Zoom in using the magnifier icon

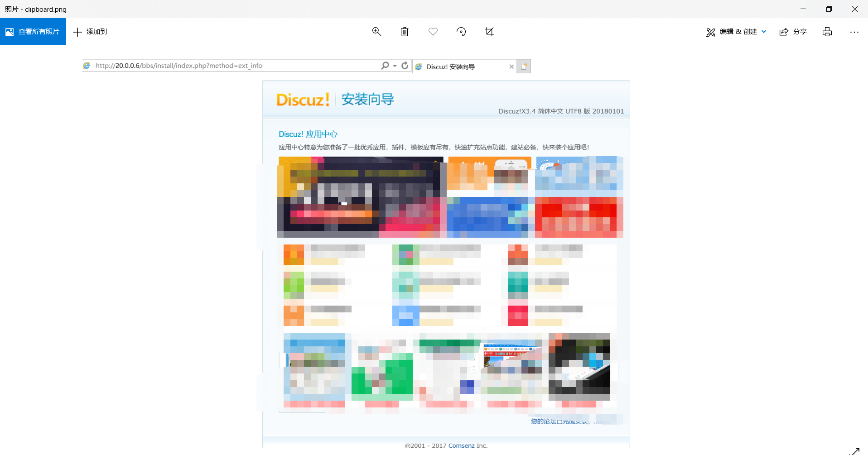point(376,32)
